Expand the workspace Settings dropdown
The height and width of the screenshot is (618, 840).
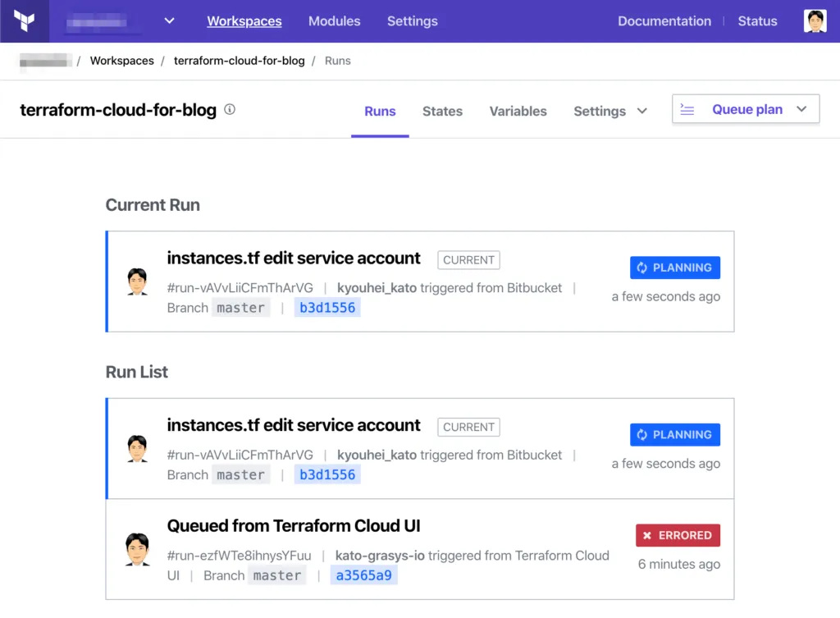coord(610,111)
